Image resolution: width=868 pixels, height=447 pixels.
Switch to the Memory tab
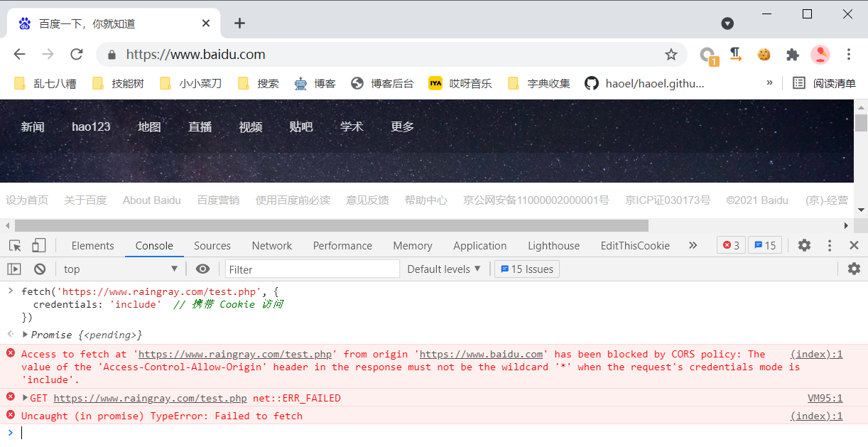(413, 245)
